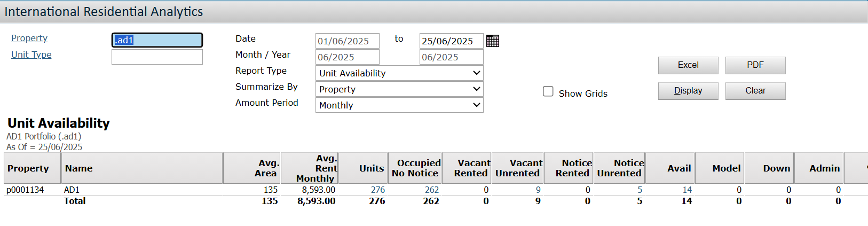Click the end date field 25/06/2025

tap(452, 41)
